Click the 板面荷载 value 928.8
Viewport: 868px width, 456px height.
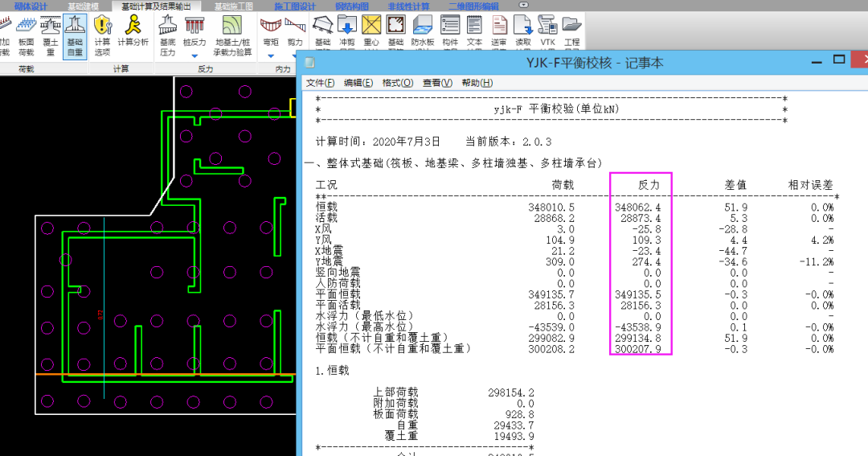point(519,414)
